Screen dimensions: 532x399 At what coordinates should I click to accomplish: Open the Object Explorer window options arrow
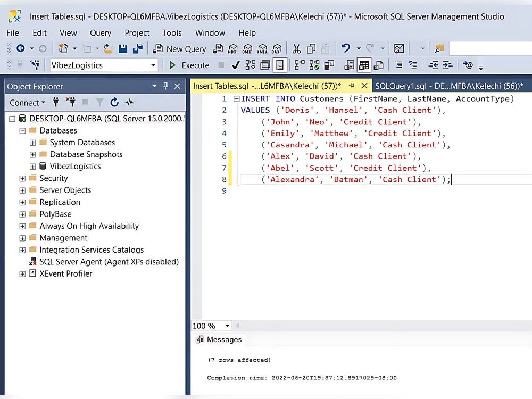(x=154, y=86)
